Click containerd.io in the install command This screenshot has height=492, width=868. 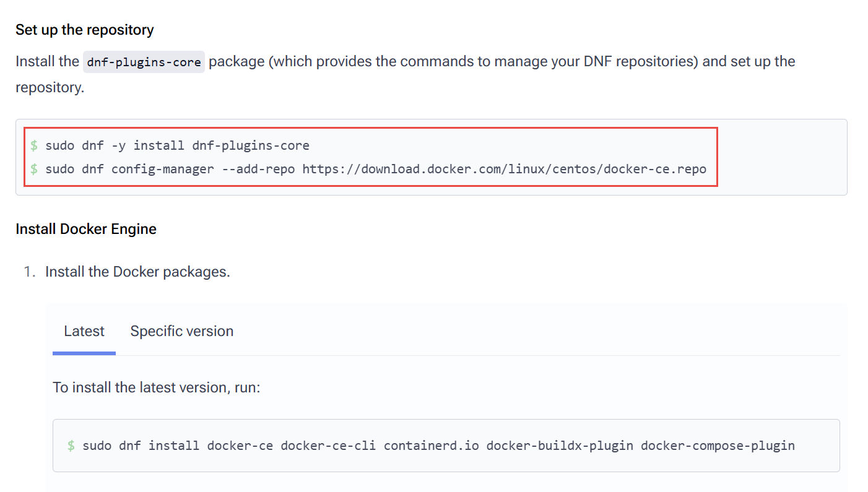point(431,446)
